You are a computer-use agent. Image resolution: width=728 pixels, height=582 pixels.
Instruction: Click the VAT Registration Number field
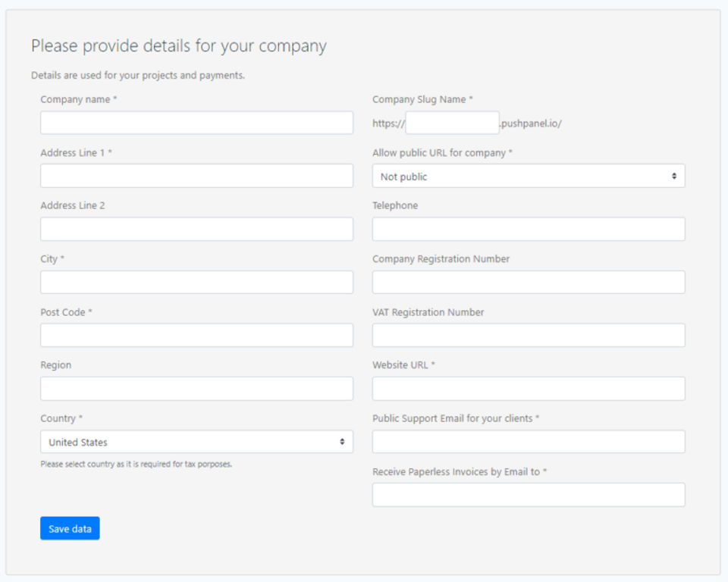click(x=529, y=335)
